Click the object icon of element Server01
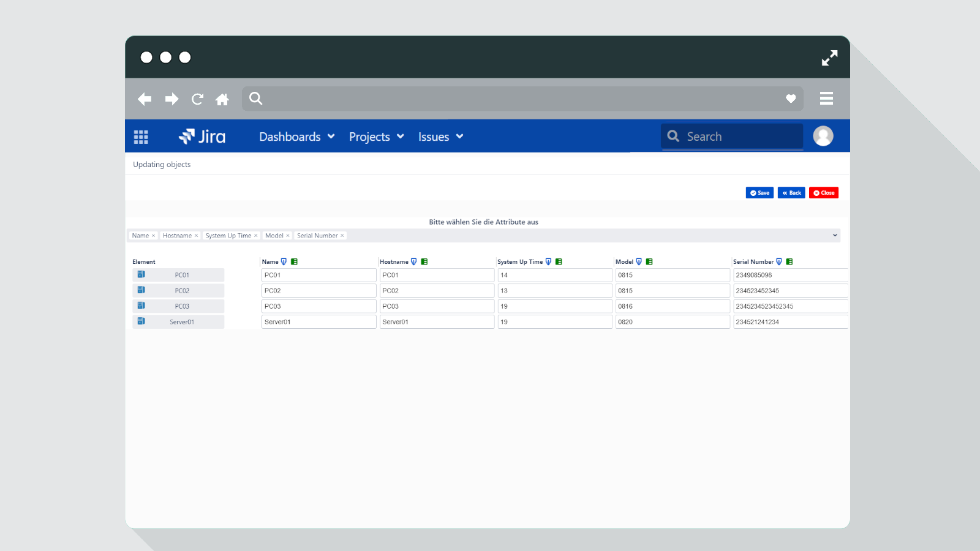The height and width of the screenshot is (551, 980). pos(141,321)
